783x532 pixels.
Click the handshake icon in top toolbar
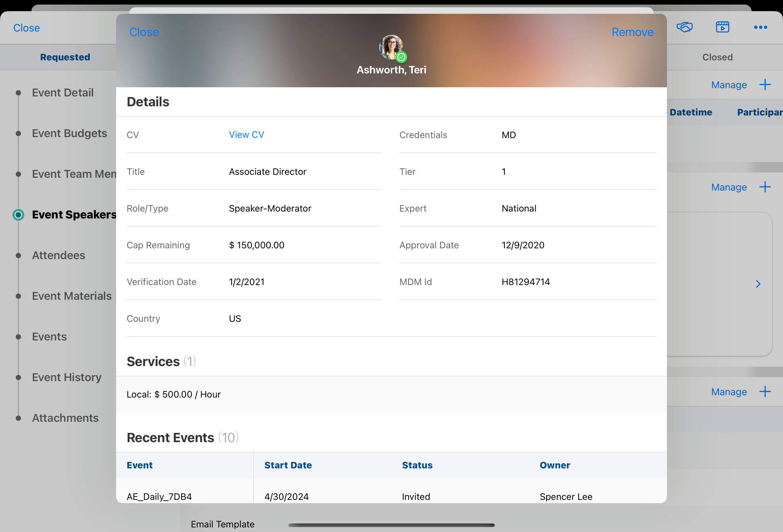[684, 27]
